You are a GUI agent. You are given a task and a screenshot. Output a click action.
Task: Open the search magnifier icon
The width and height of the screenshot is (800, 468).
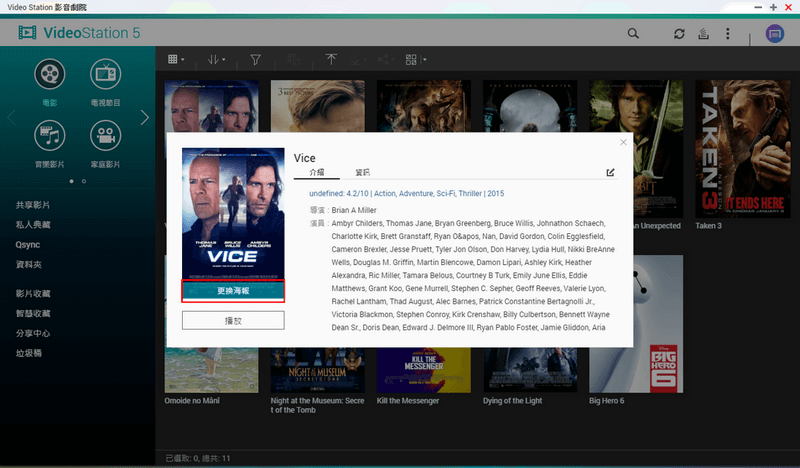pos(633,34)
